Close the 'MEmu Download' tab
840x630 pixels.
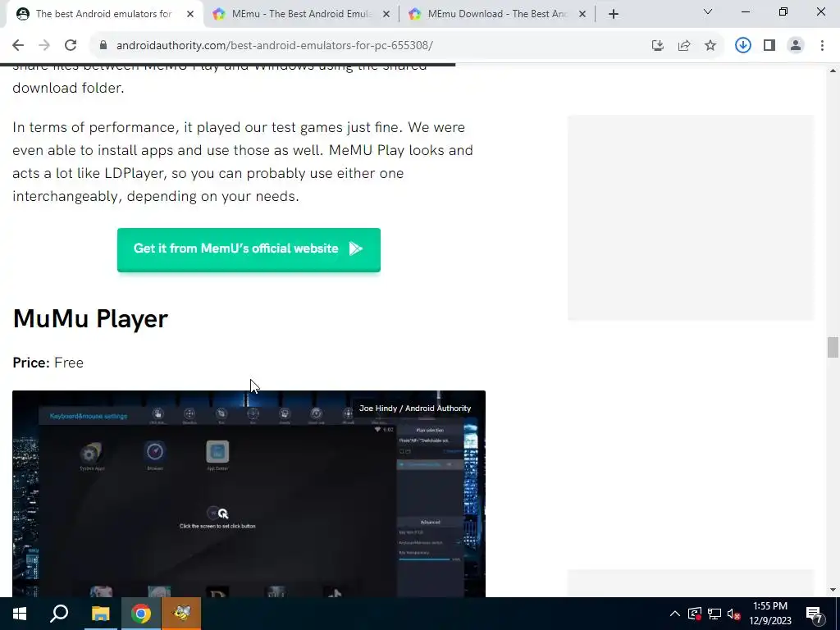(582, 15)
